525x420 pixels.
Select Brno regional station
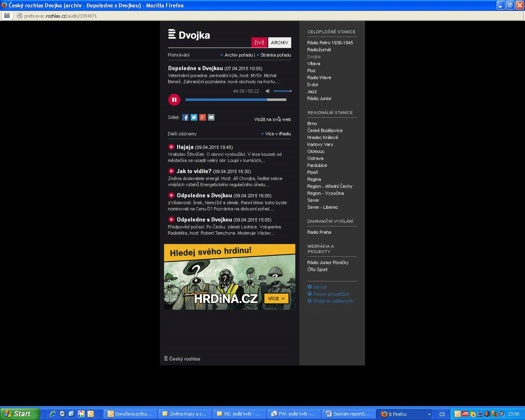click(312, 123)
